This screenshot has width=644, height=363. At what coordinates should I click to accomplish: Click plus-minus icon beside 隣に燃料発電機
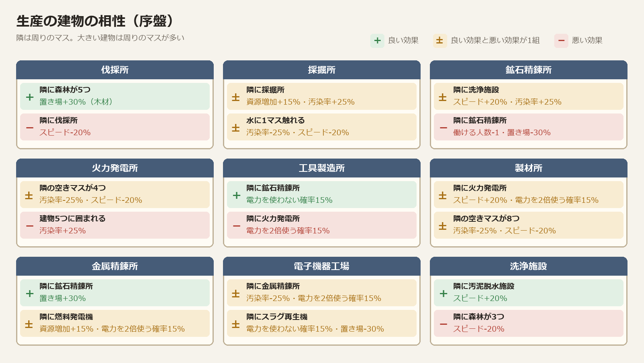pyautogui.click(x=29, y=324)
